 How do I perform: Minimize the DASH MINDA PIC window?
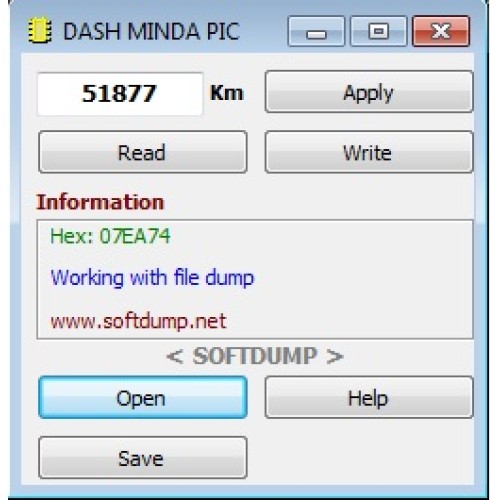(316, 31)
